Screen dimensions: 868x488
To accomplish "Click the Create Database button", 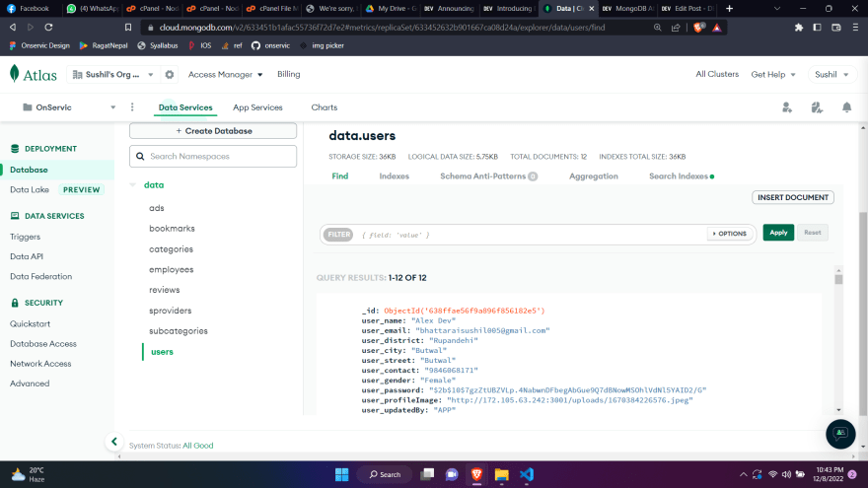I will tap(213, 130).
